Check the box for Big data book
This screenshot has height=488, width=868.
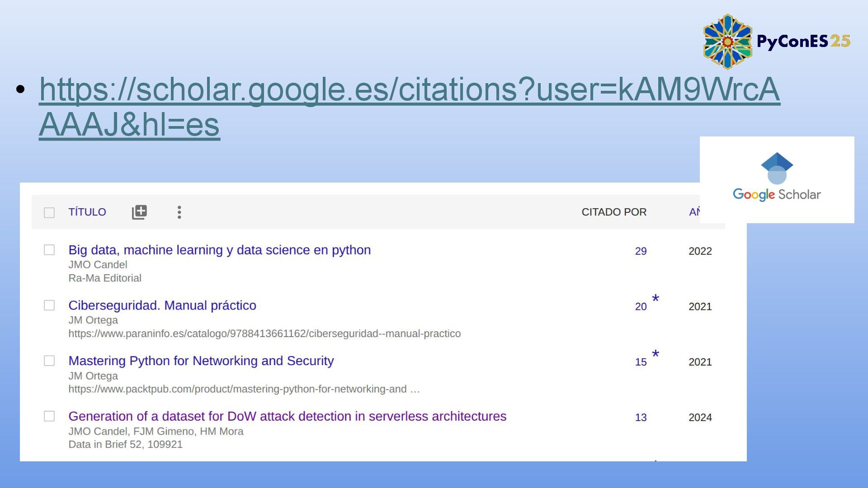(49, 250)
